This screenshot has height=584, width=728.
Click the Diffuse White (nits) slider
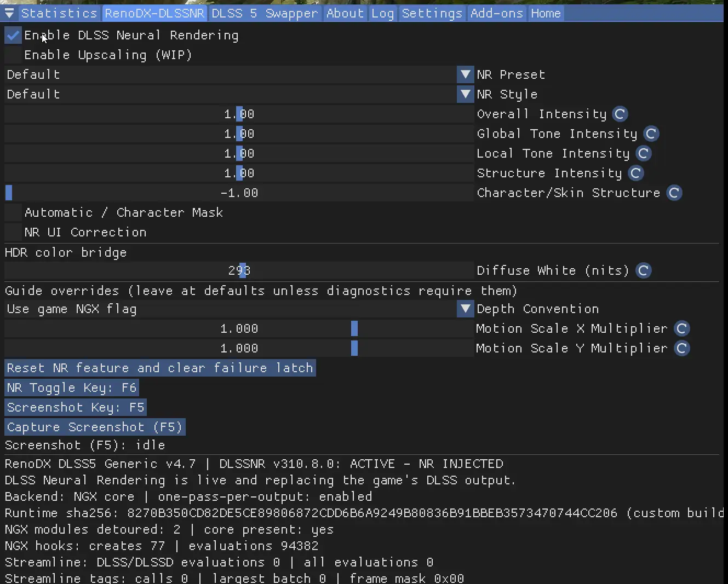239,270
